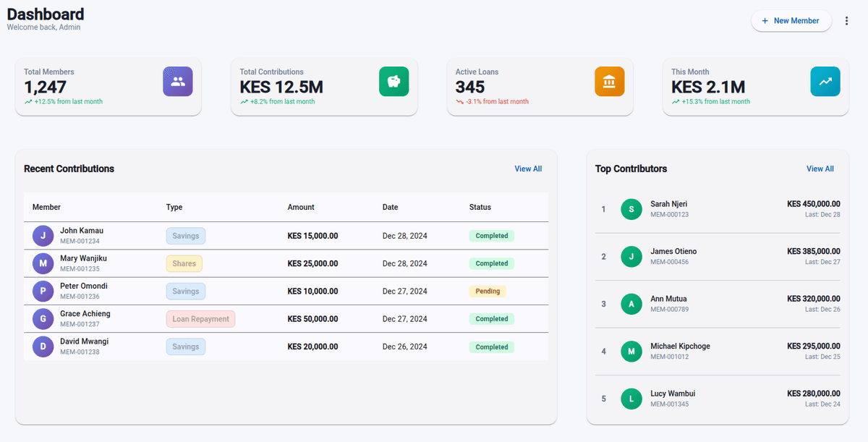Click the Loan Repayment chip

pos(200,319)
